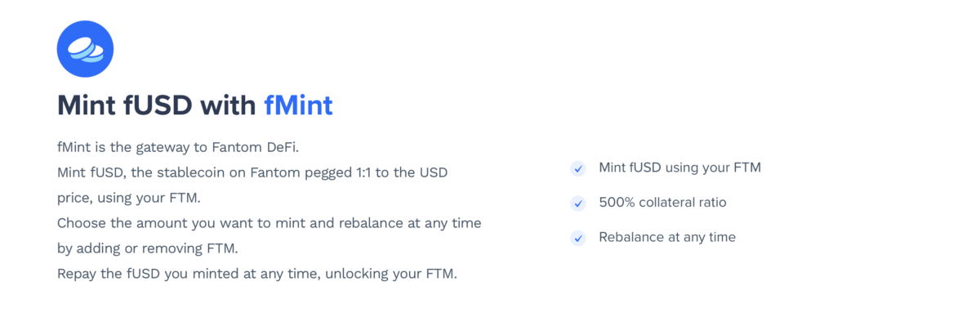
Task: Select the Rebalance at any time feature text
Action: pyautogui.click(x=667, y=237)
